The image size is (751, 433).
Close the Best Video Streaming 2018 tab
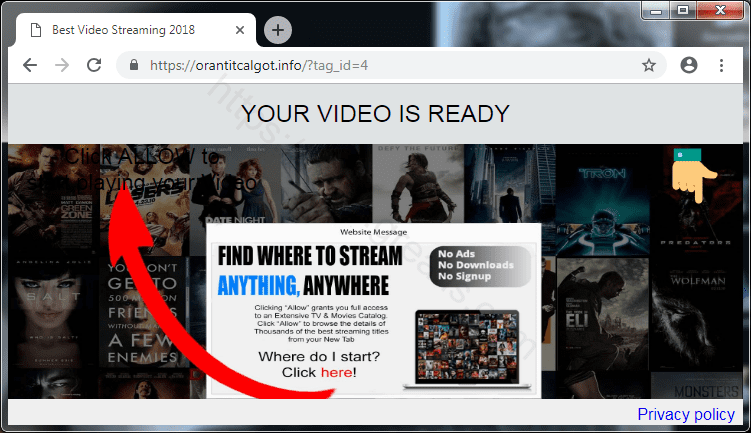pos(236,30)
